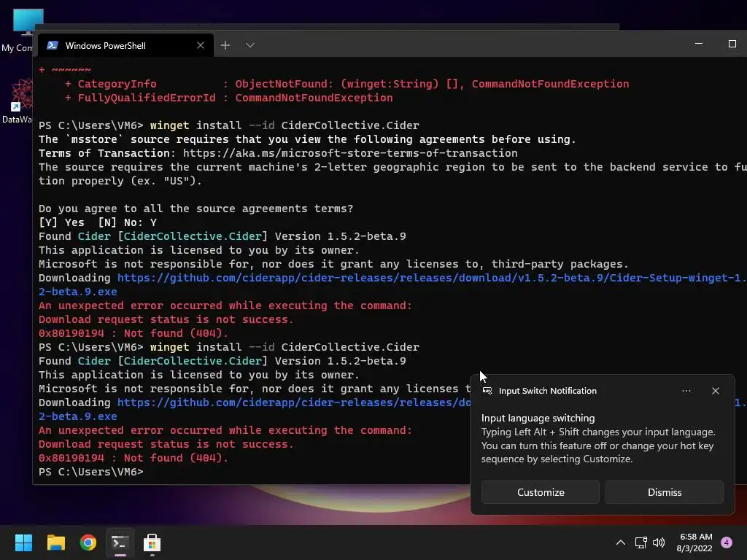Show hidden system tray icons
The image size is (747, 560).
click(620, 542)
